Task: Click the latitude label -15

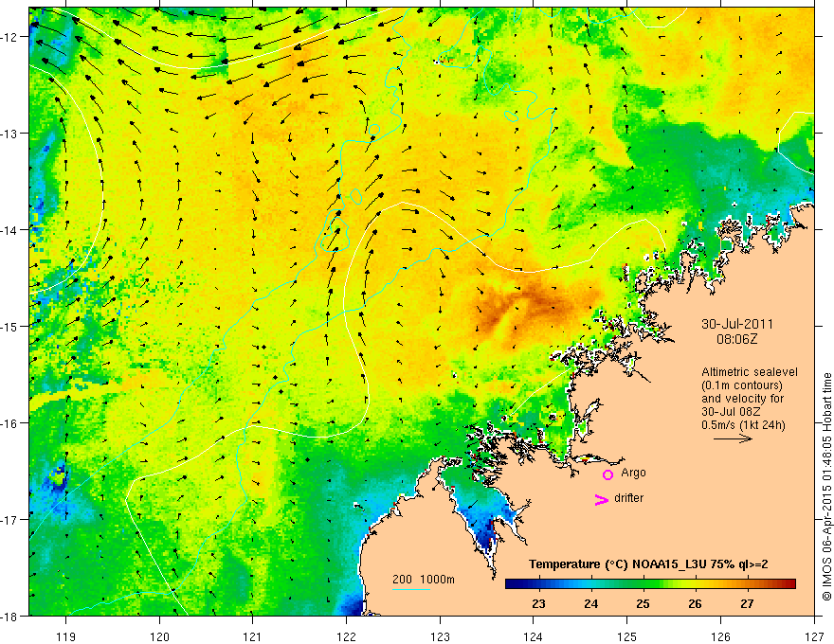Action: (10, 326)
